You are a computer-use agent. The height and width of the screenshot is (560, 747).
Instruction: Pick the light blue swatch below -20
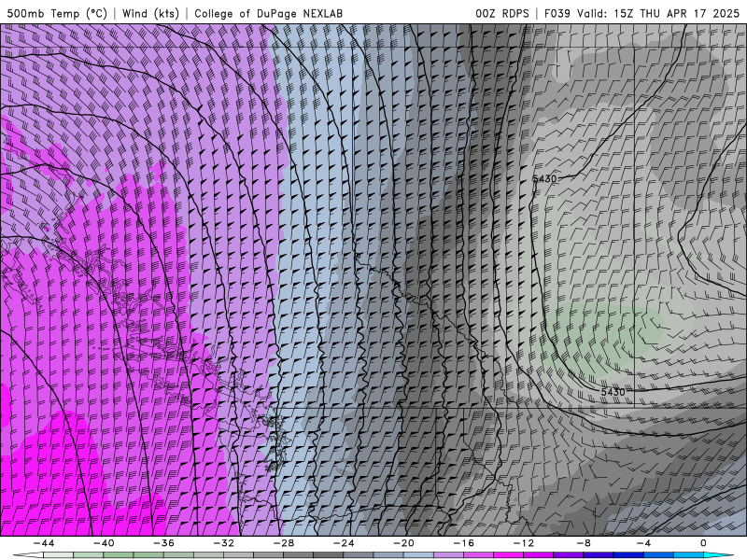418,555
